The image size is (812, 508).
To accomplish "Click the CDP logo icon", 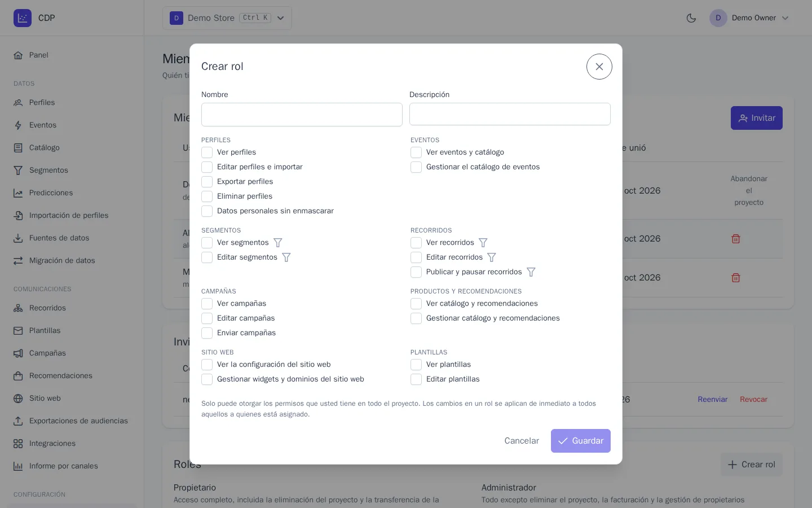I will tap(23, 18).
